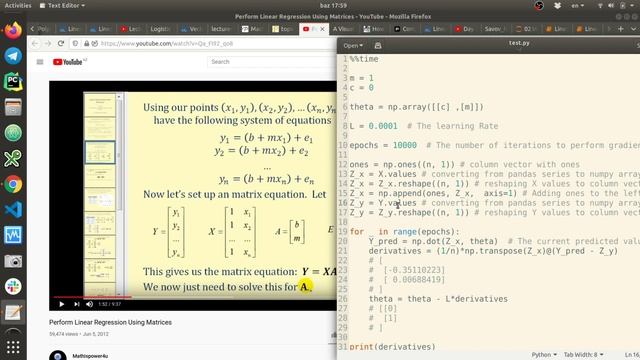The height and width of the screenshot is (360, 640).
Task: Open the Files manager dock icon
Action: pyautogui.click(x=13, y=107)
